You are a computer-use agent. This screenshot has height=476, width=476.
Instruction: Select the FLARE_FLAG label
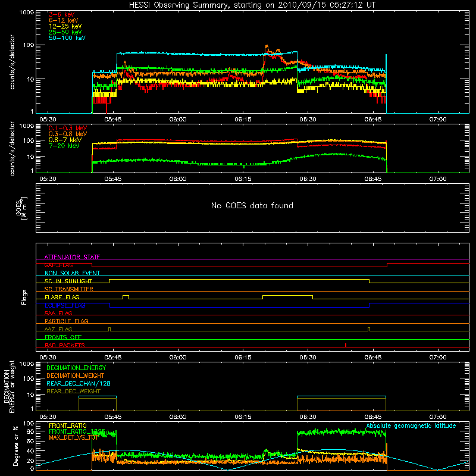click(62, 297)
